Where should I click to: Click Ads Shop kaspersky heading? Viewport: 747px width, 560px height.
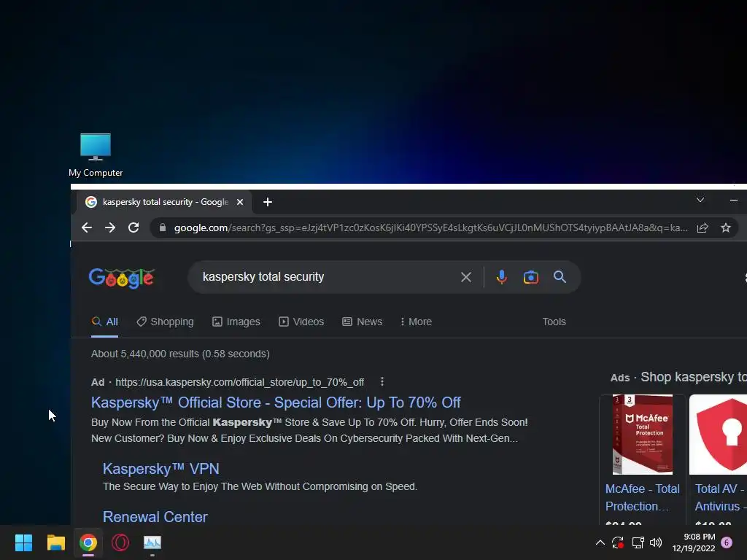678,377
